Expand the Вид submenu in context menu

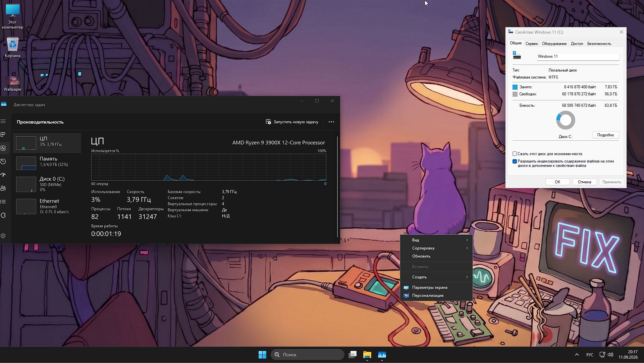[436, 240]
